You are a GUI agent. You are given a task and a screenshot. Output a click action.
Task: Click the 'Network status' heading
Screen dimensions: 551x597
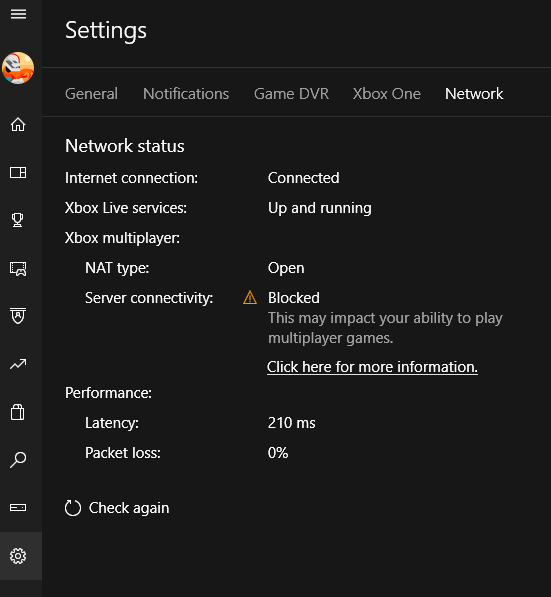click(x=125, y=146)
